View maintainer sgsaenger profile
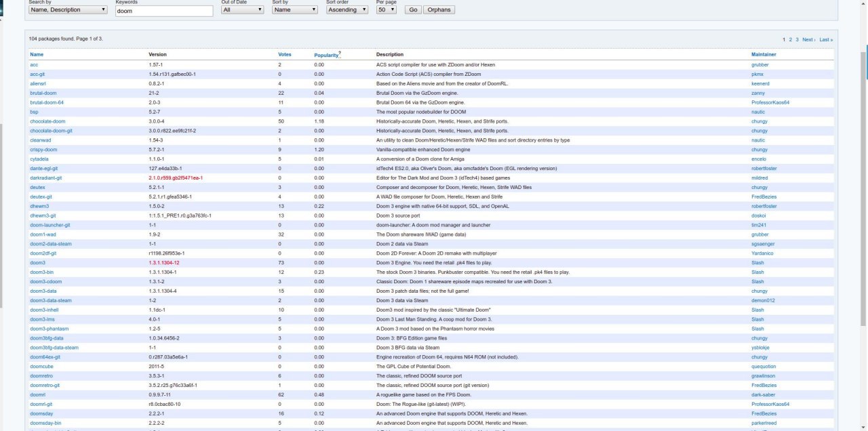868x431 pixels. click(x=762, y=244)
